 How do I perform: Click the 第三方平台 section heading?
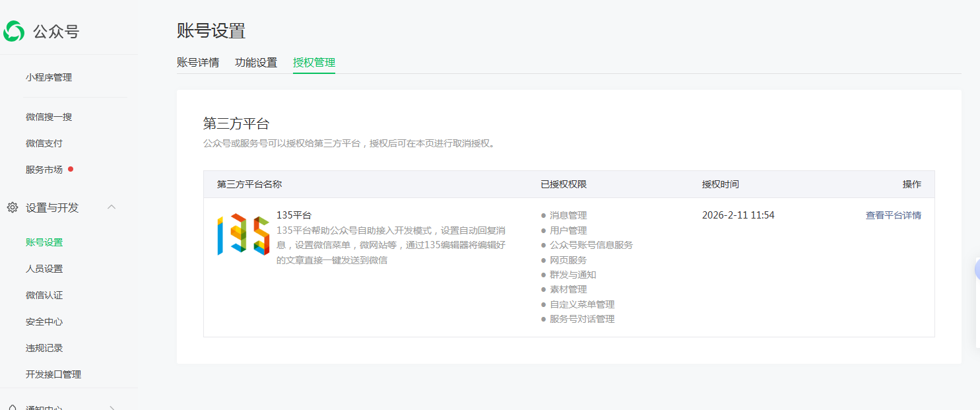click(236, 123)
